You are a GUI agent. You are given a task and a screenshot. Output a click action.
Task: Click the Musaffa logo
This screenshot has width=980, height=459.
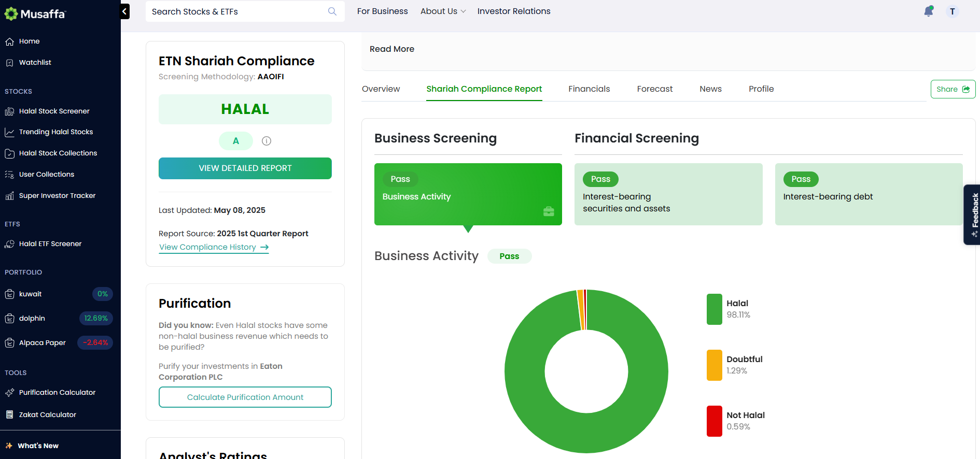pyautogui.click(x=35, y=13)
